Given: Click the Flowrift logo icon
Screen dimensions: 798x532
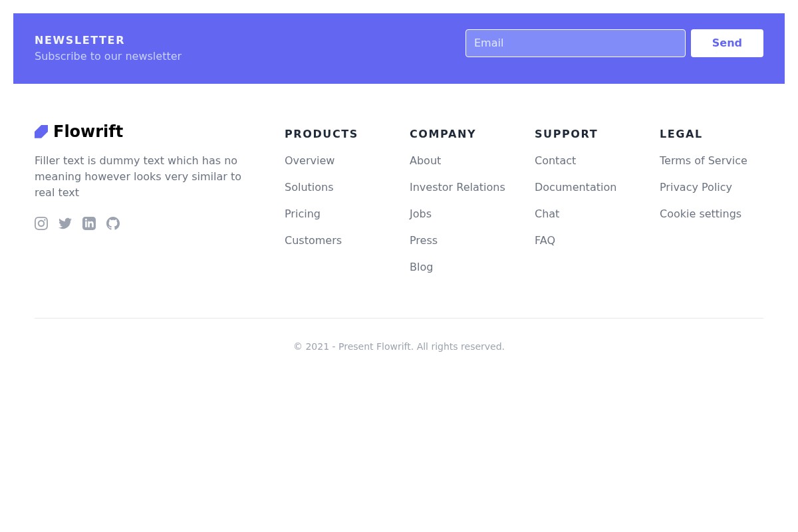Looking at the screenshot, I should click(x=41, y=131).
